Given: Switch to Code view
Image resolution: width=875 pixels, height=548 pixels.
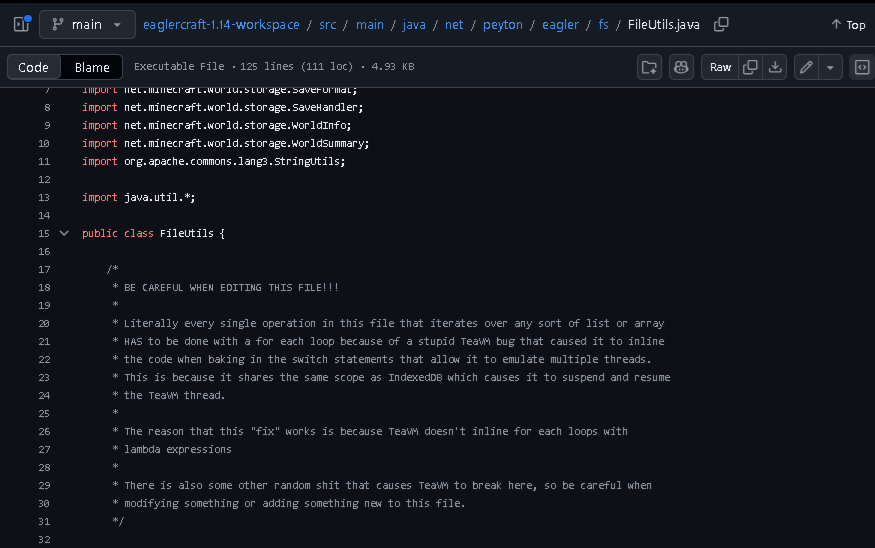Looking at the screenshot, I should coord(33,68).
